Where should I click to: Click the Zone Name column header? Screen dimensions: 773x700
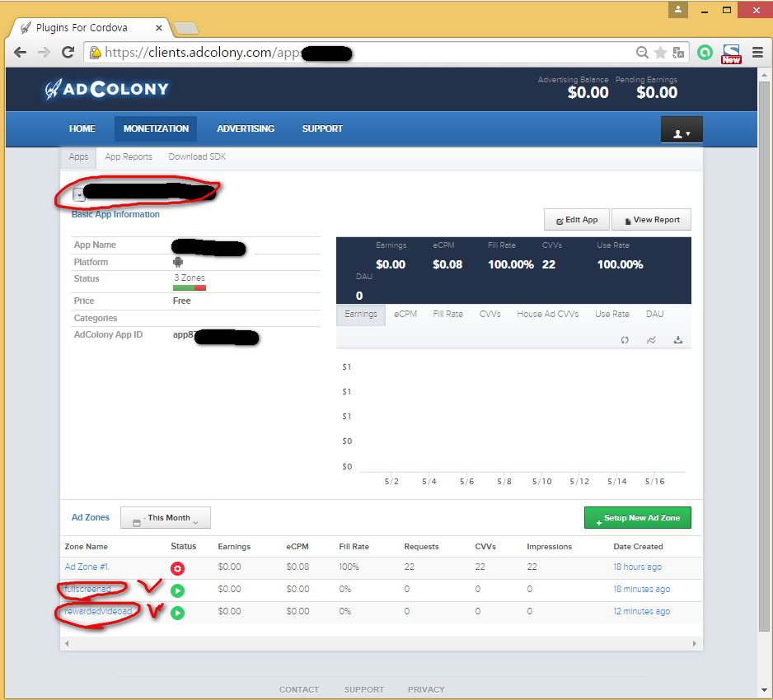[87, 546]
